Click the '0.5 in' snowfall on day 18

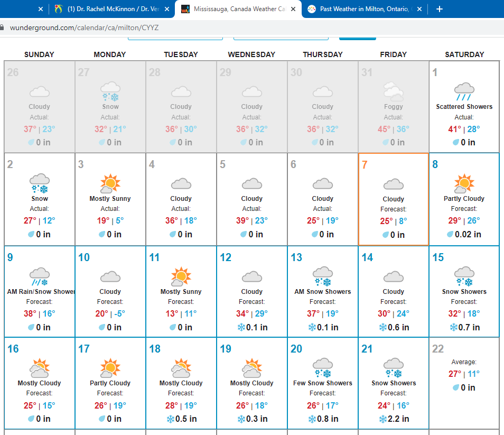[x=186, y=419]
